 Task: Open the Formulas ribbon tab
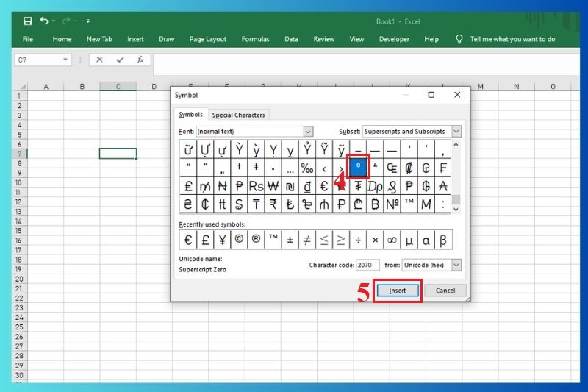click(x=255, y=39)
